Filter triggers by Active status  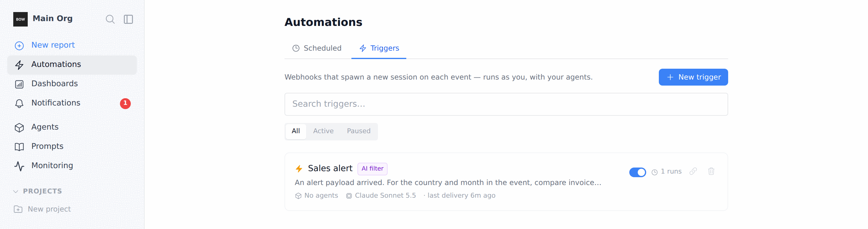coord(323,131)
